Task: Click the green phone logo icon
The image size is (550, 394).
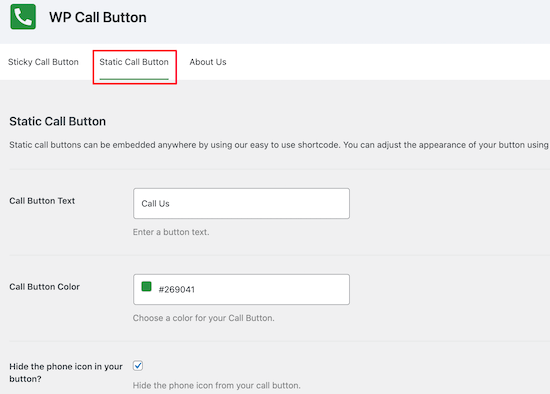Action: pos(23,16)
